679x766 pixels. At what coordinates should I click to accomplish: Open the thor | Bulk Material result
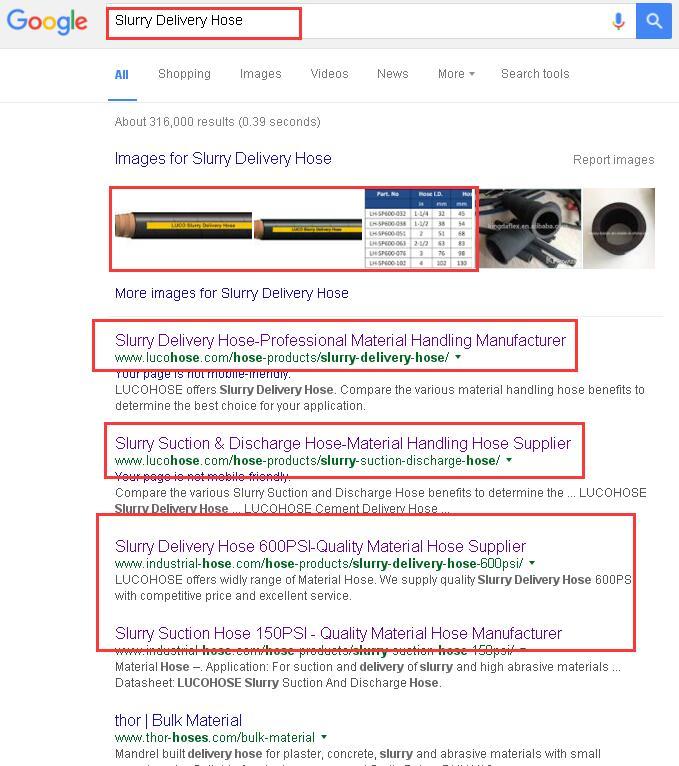tap(178, 720)
